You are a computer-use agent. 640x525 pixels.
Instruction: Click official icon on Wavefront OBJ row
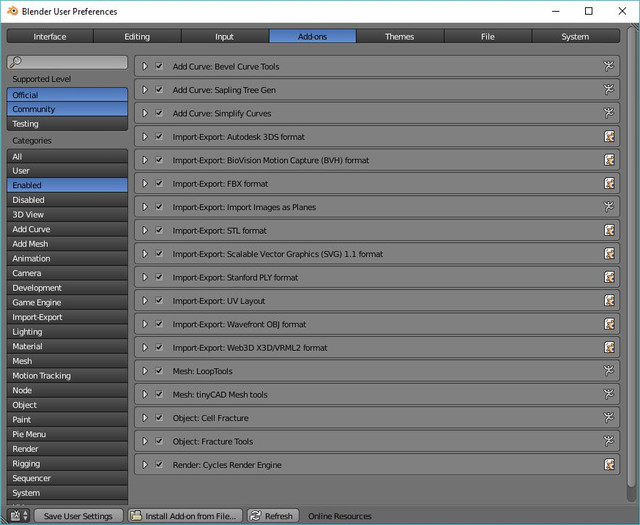tap(609, 324)
